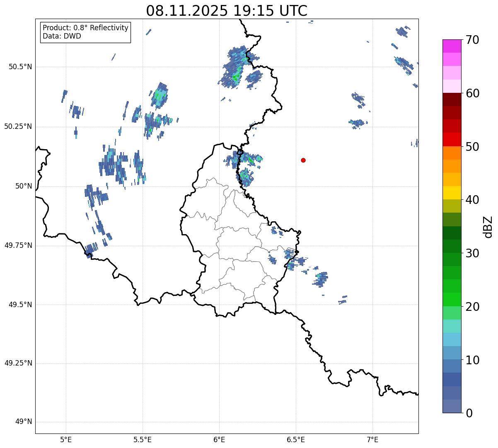Click the Product: 0.8° Reflectivity label

86,28
